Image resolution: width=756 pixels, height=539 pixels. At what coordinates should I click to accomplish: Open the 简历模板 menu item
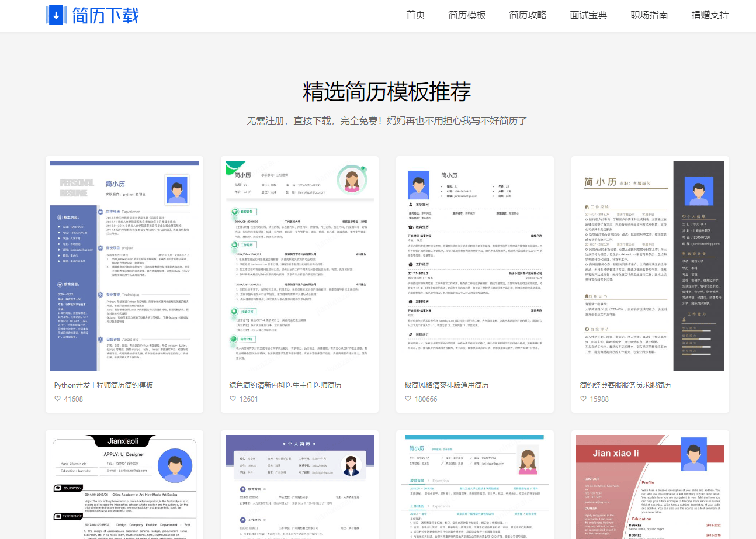(467, 15)
